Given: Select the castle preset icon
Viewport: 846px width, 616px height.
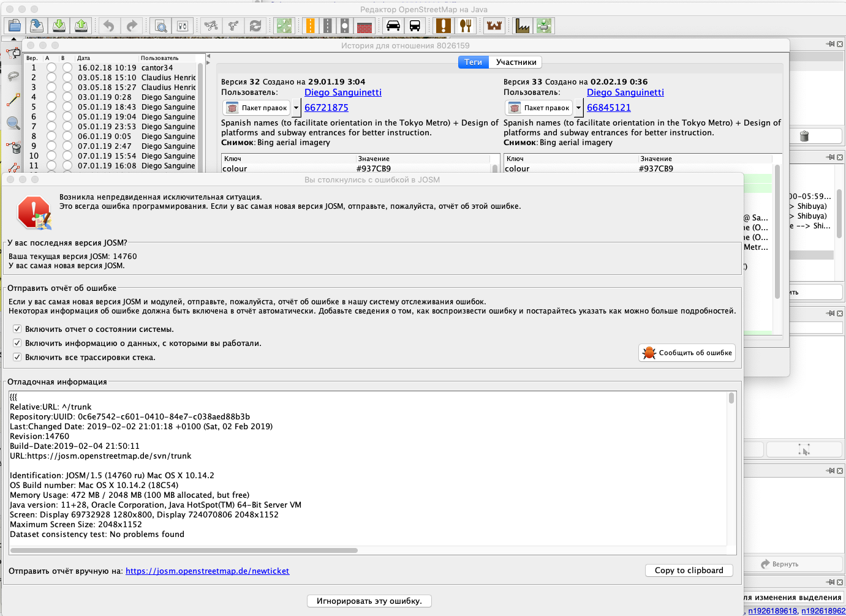Looking at the screenshot, I should [x=494, y=26].
